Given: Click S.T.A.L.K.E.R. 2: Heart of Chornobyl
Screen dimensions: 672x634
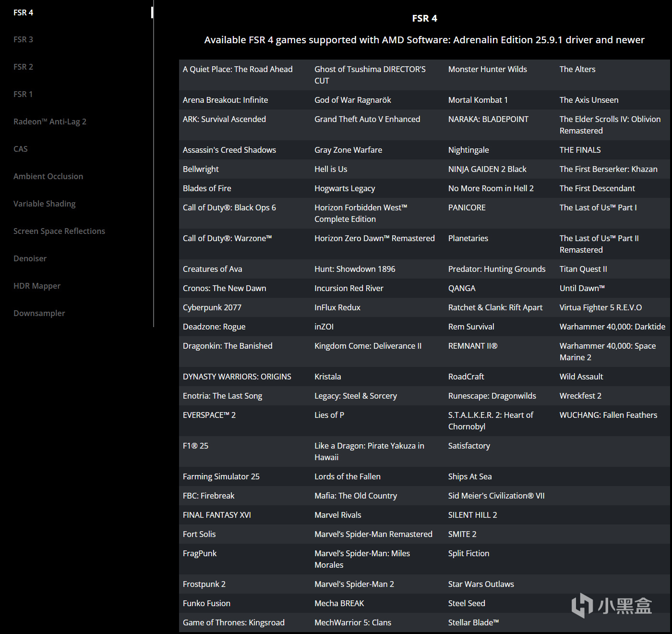Looking at the screenshot, I should [491, 421].
